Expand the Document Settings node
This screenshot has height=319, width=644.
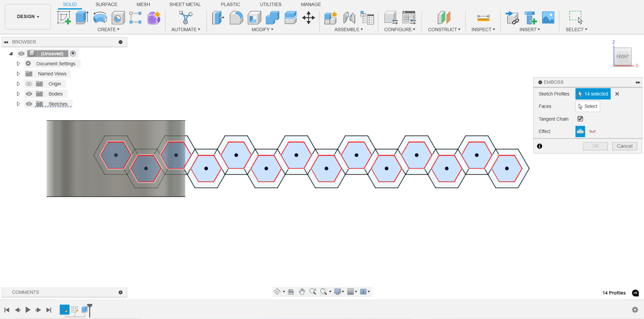tap(18, 64)
